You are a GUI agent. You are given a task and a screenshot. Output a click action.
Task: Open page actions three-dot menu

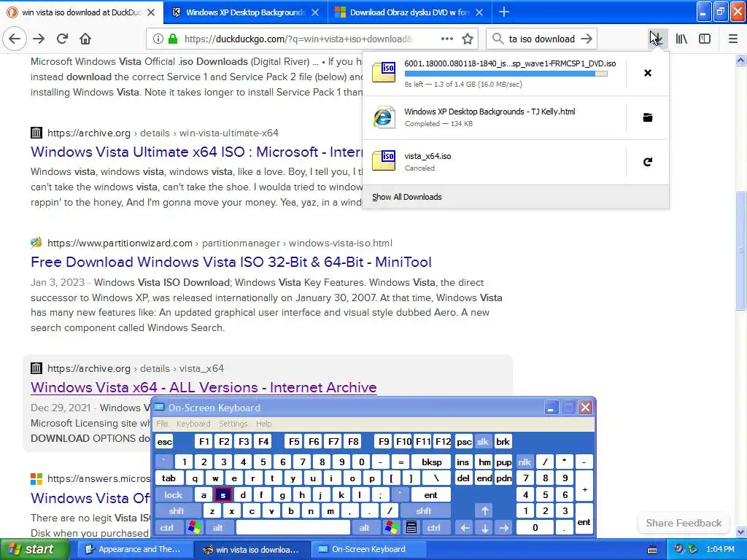coord(447,39)
